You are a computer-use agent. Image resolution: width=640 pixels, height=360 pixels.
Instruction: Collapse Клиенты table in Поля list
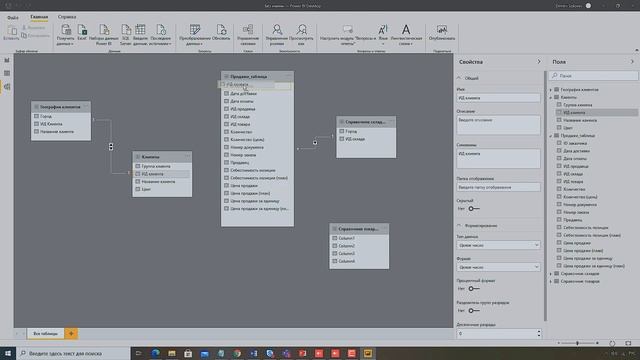click(551, 98)
